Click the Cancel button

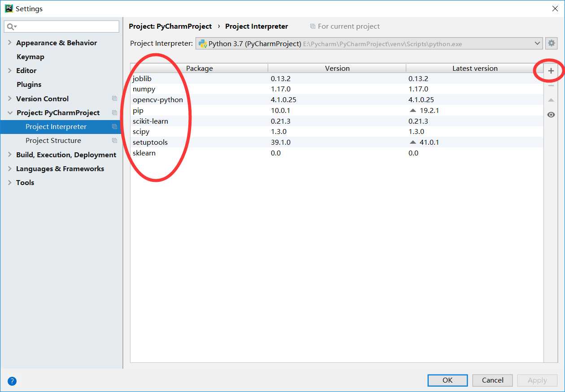pyautogui.click(x=493, y=380)
